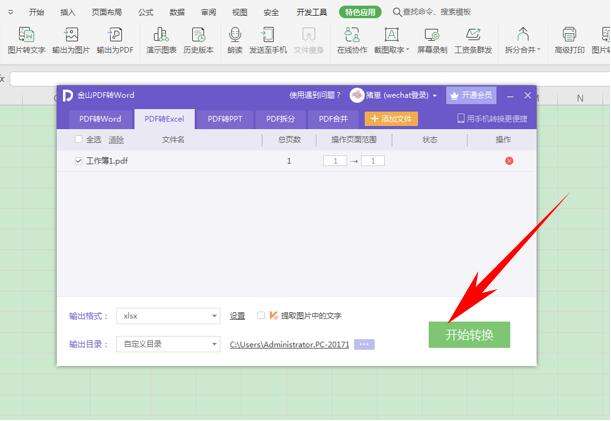Toggle the 全选 checkbox
611x421 pixels.
tap(78, 139)
